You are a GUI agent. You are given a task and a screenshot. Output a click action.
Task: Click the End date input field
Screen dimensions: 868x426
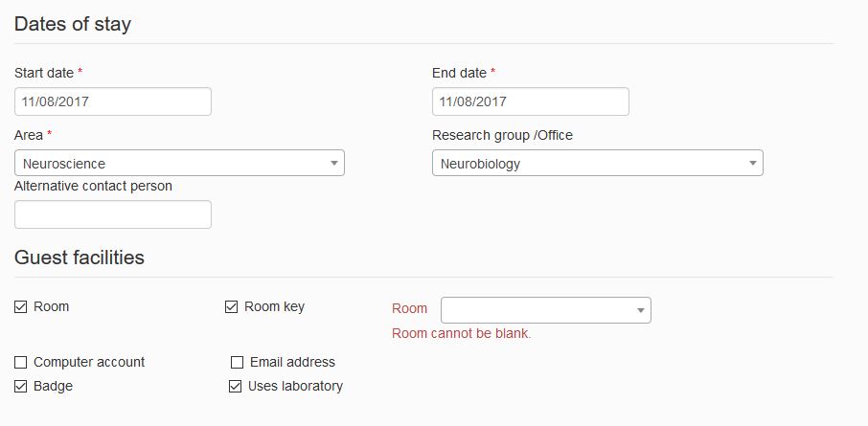pos(531,101)
